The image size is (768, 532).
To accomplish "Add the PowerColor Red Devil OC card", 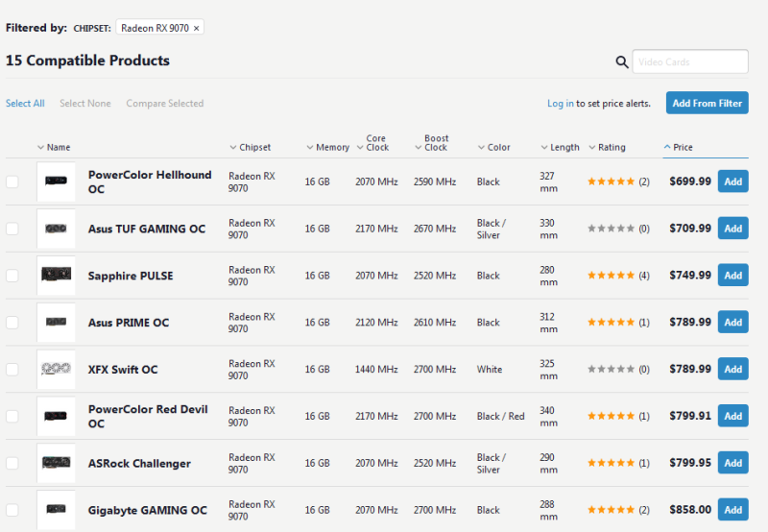I will click(732, 416).
